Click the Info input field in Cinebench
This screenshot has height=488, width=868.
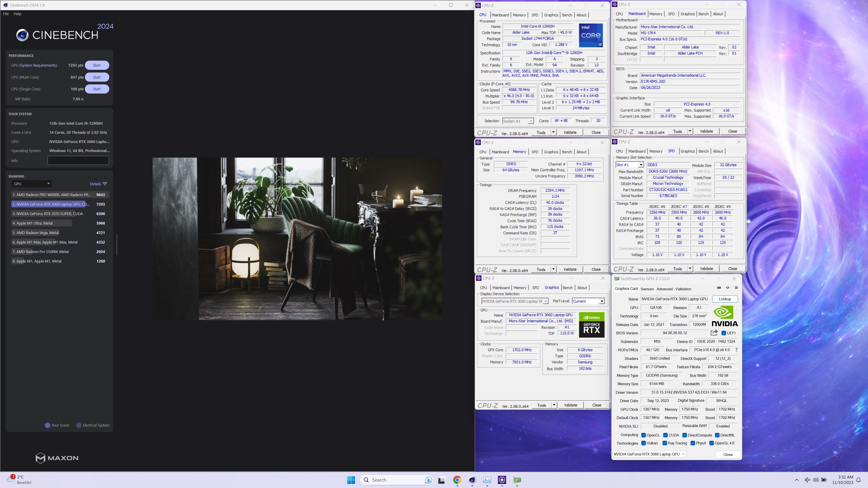78,160
